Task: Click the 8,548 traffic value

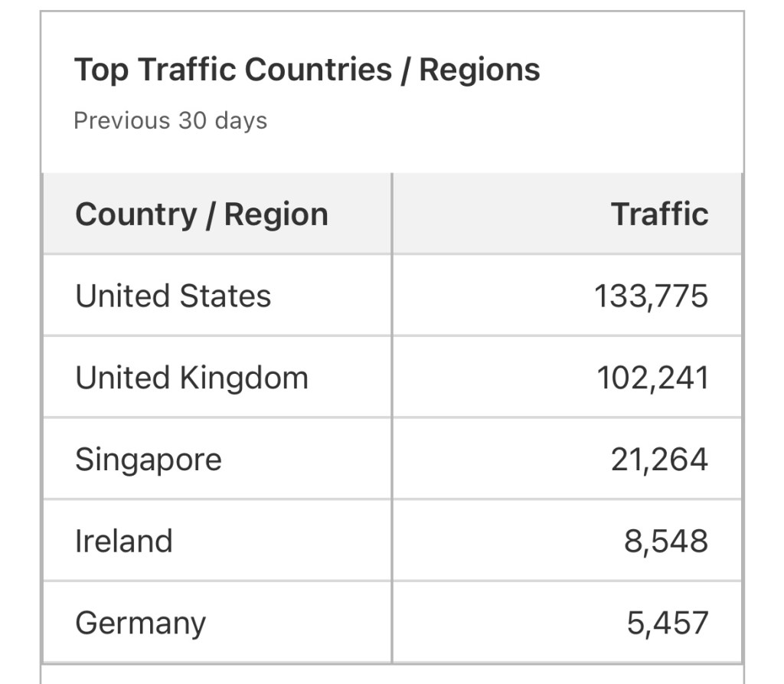Action: pyautogui.click(x=666, y=542)
